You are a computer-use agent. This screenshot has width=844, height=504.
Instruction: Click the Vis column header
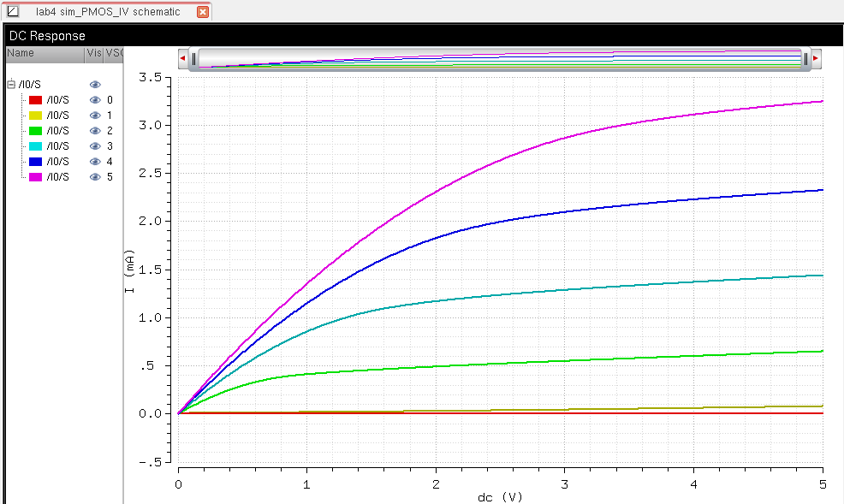pos(93,53)
